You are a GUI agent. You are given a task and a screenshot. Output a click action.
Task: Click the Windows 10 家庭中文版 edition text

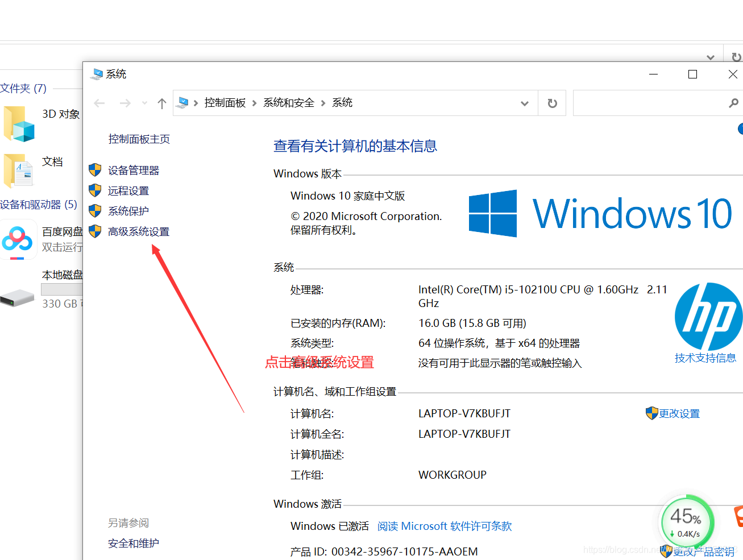pos(348,196)
